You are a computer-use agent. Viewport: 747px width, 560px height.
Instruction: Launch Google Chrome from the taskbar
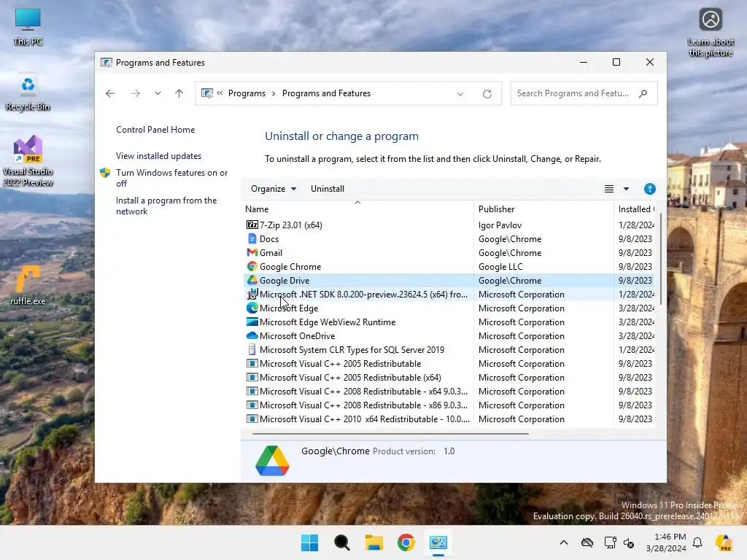click(406, 542)
